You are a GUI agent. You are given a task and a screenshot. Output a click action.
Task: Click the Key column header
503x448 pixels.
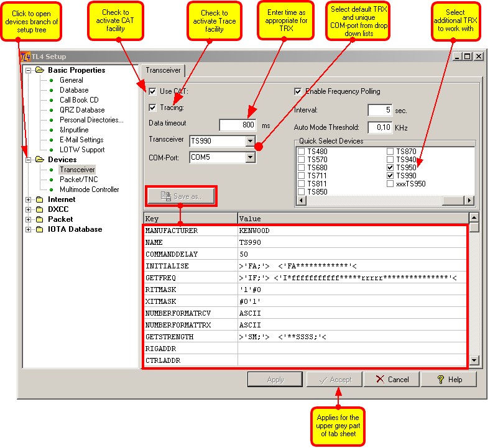point(190,218)
